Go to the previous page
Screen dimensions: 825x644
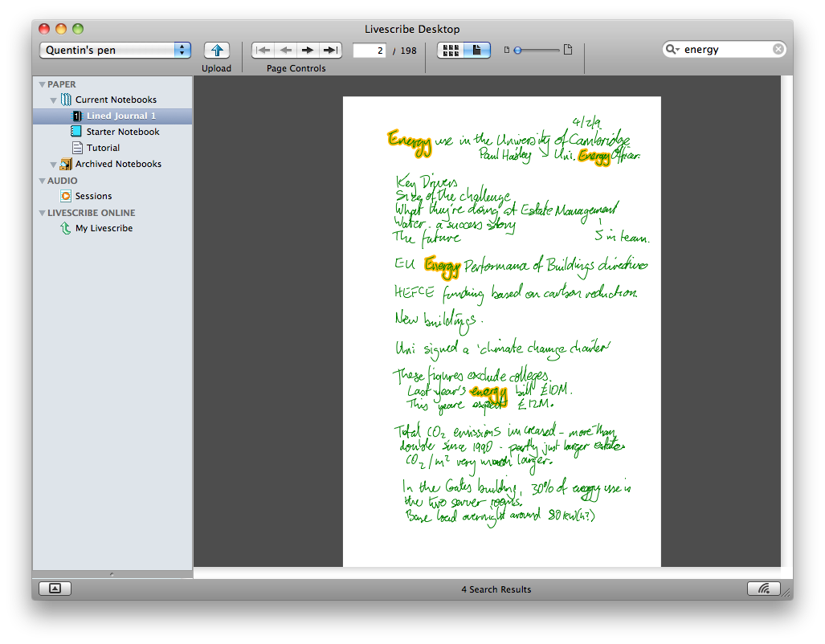pyautogui.click(x=285, y=50)
